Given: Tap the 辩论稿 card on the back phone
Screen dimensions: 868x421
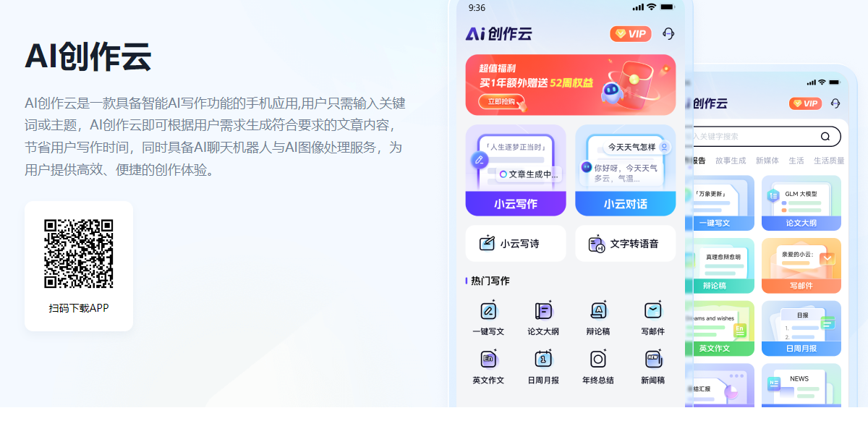Looking at the screenshot, I should (723, 265).
